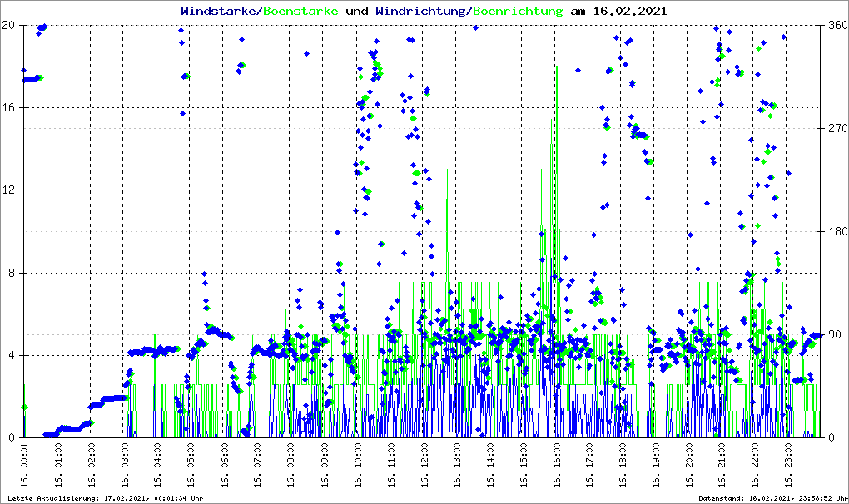
Task: Select the "8" label on left axis
Action: click(13, 273)
